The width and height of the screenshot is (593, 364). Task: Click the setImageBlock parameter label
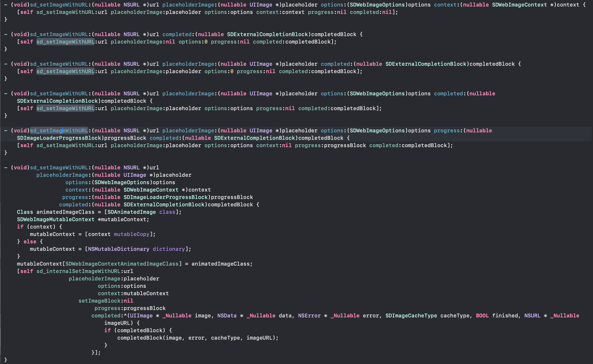[x=99, y=301]
